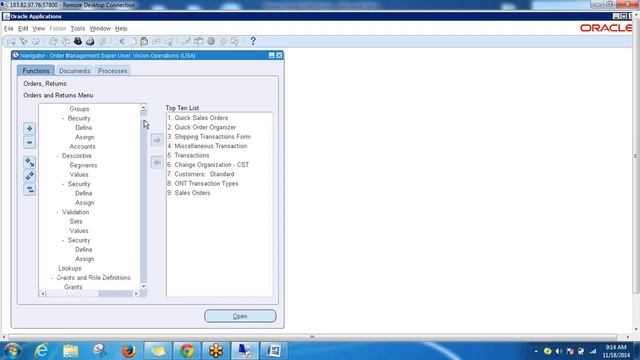This screenshot has height=360, width=640.
Task: Click the Delete Record toolbar icon
Action: (x=168, y=41)
